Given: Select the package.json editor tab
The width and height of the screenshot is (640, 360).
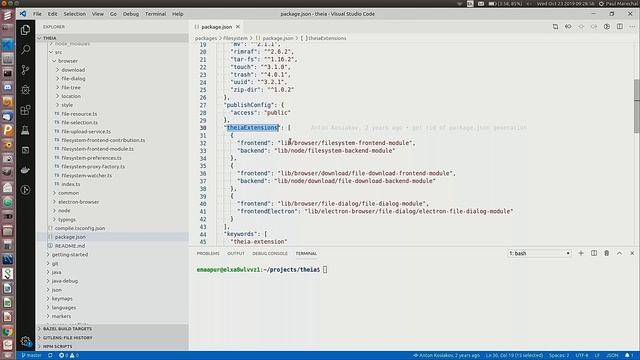Looking at the screenshot, I should click(x=217, y=27).
